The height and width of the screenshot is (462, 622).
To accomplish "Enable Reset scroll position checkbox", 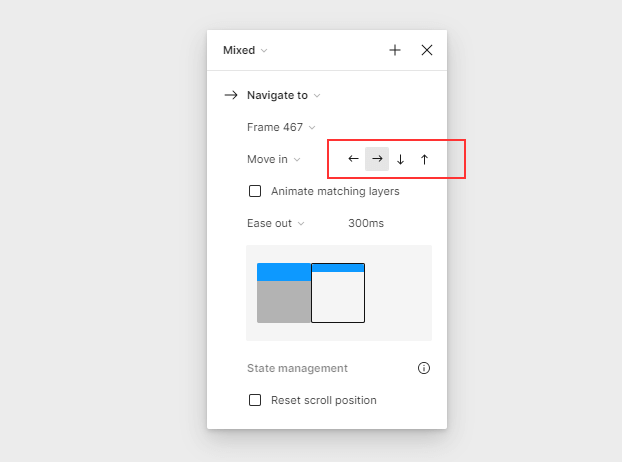I will tap(255, 400).
